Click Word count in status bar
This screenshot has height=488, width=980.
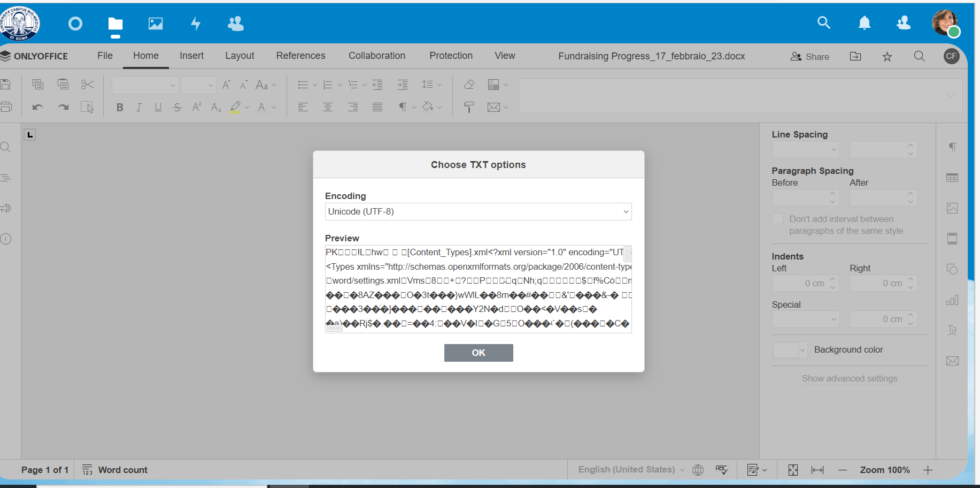click(x=115, y=470)
